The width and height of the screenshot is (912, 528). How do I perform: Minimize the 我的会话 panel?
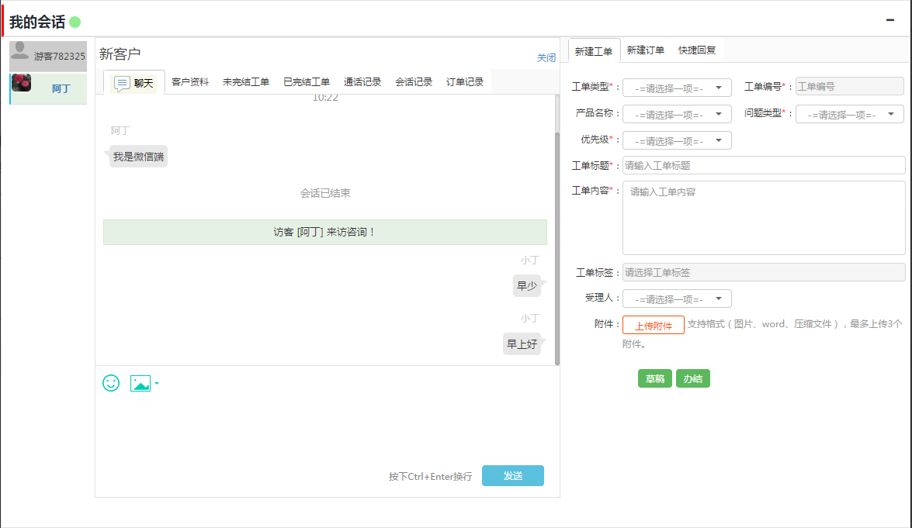coord(889,20)
